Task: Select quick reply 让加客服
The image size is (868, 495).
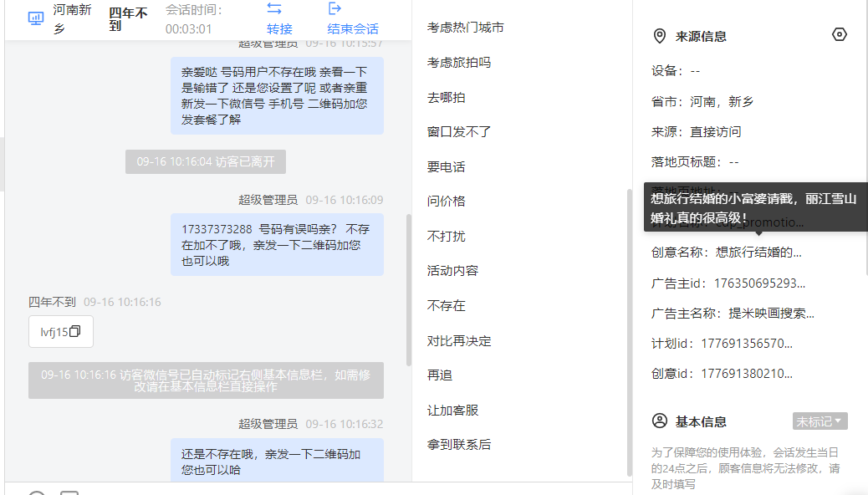Action: (452, 411)
